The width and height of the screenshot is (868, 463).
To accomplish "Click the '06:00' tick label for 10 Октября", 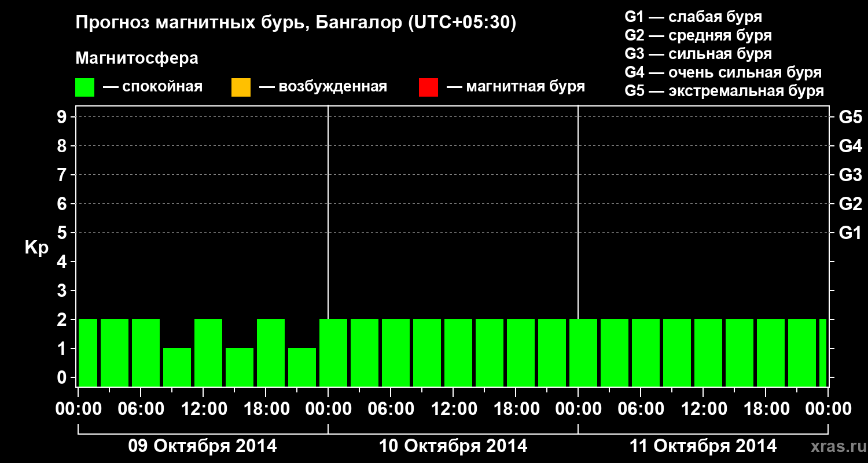I will [391, 409].
